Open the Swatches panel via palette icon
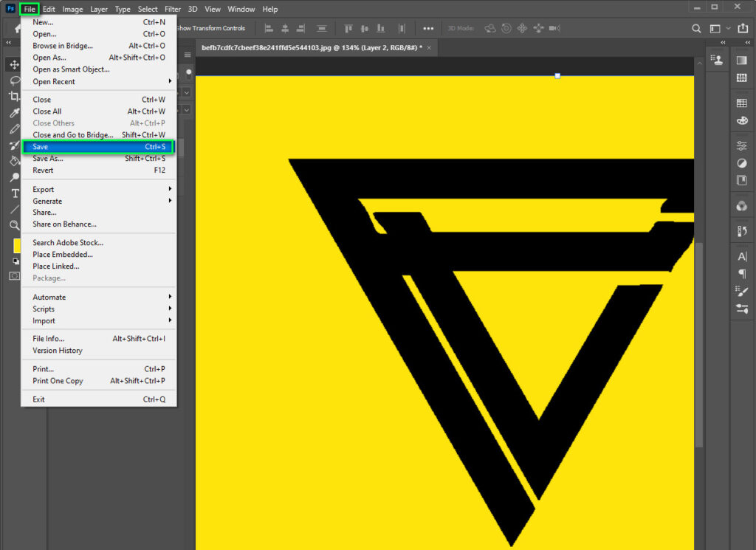This screenshot has height=550, width=756. (x=742, y=120)
